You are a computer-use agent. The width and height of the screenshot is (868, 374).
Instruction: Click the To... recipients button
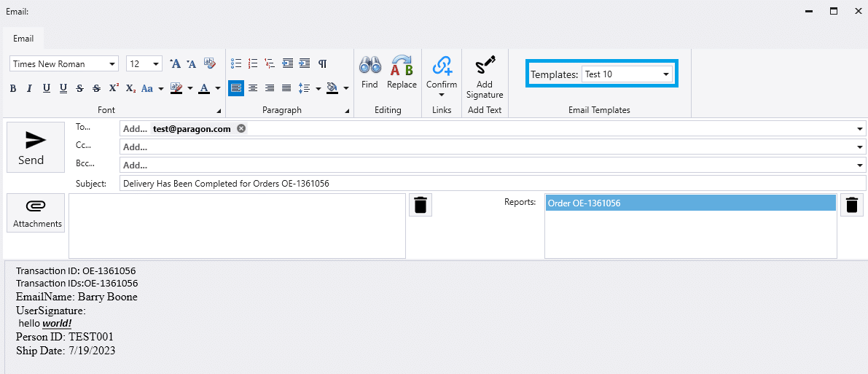pyautogui.click(x=85, y=128)
